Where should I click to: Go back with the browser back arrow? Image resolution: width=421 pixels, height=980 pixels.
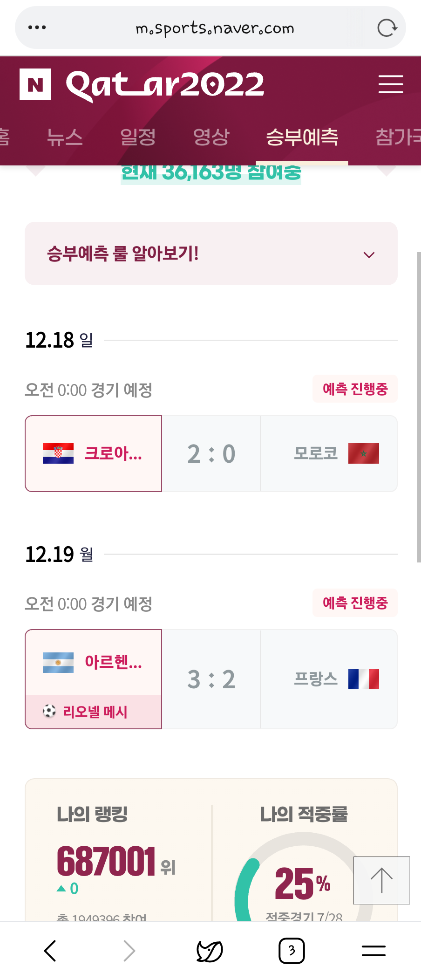pos(50,950)
